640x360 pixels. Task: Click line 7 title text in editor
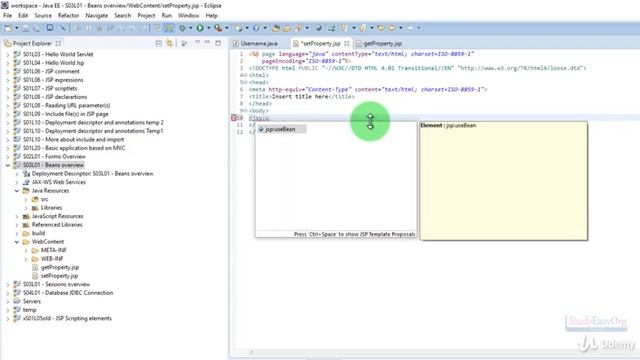[x=302, y=96]
